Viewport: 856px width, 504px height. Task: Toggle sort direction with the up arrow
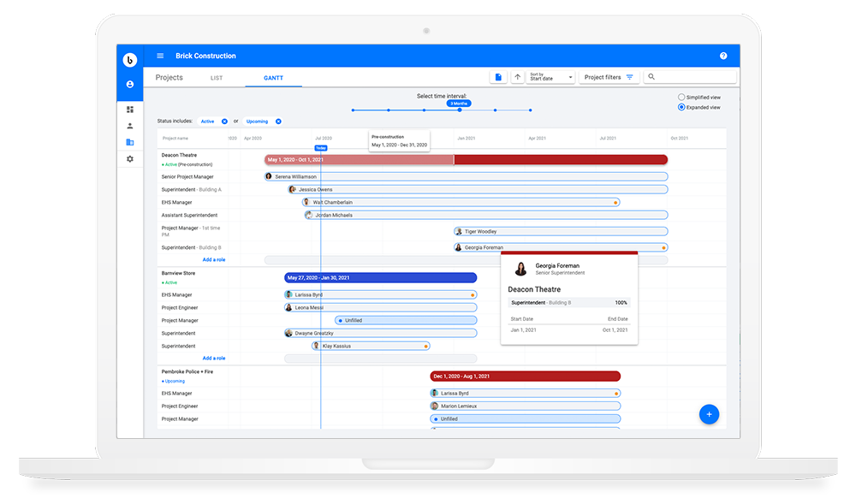[517, 77]
